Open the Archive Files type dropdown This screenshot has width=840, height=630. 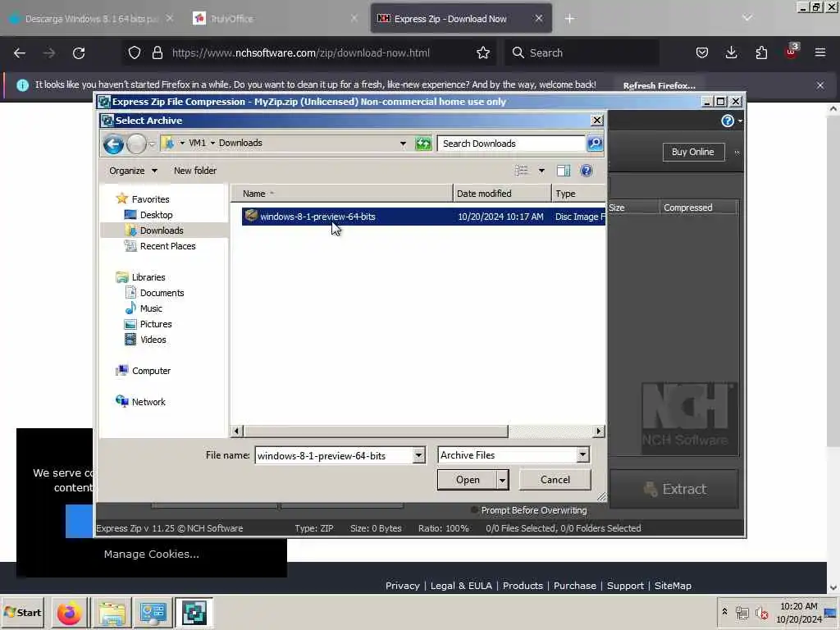583,454
